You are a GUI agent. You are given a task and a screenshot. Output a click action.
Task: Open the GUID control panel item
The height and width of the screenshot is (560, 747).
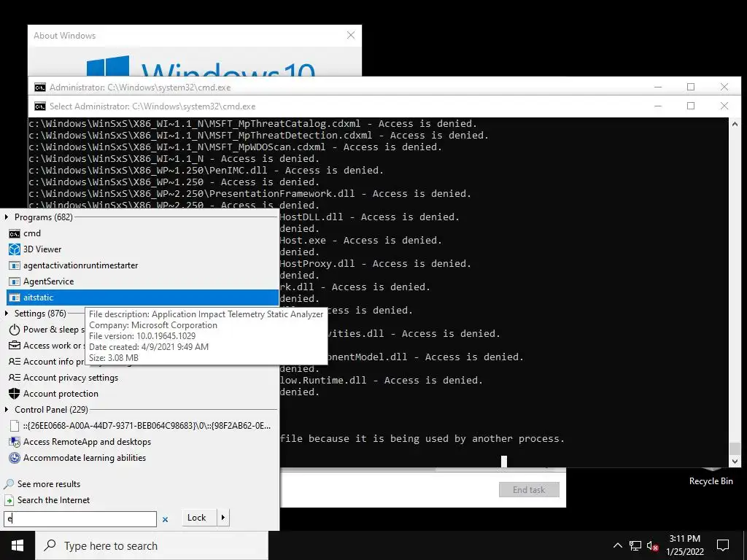pos(146,426)
